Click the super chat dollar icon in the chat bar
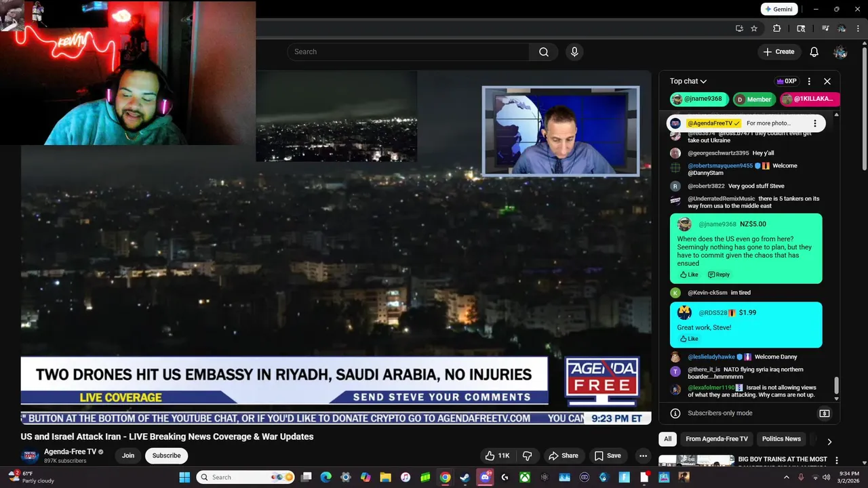Viewport: 868px width, 488px height. 825,413
